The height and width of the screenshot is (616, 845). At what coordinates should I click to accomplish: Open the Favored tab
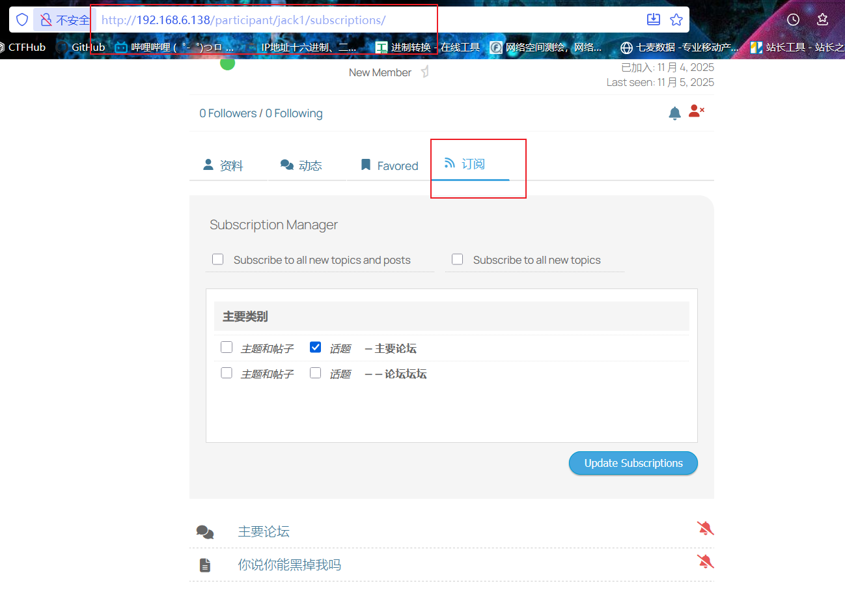click(x=389, y=165)
